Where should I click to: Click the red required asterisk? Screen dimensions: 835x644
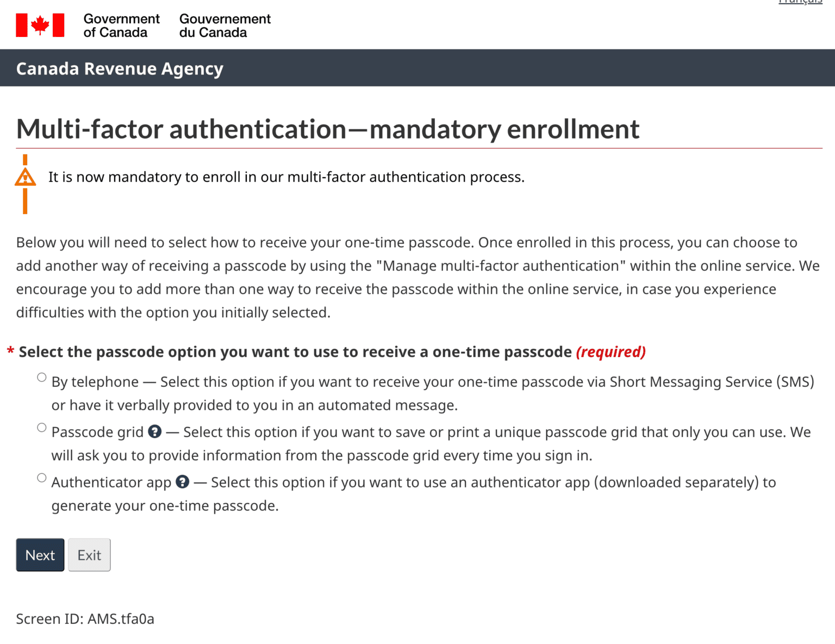tap(10, 352)
